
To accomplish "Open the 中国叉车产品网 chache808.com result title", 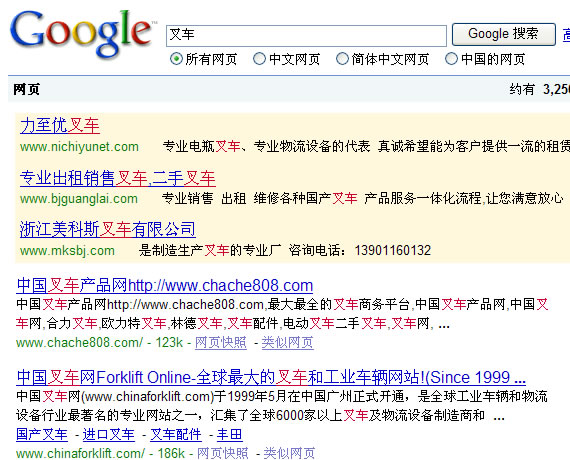I will 165,285.
